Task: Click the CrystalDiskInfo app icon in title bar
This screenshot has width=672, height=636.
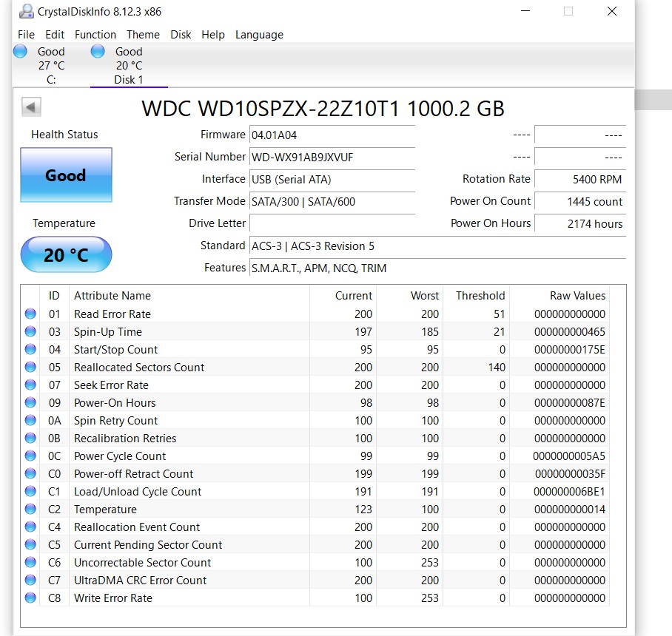Action: (x=26, y=12)
